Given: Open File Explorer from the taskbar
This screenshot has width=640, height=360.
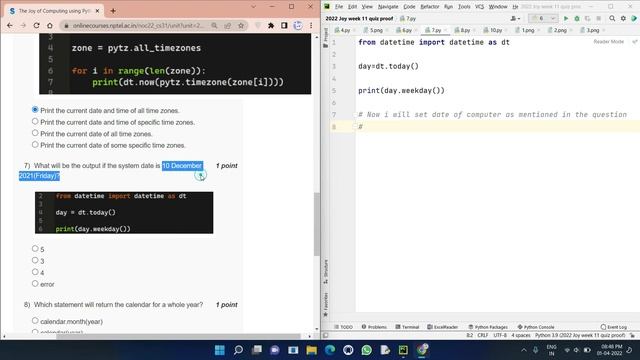Looking at the screenshot, I should click(x=311, y=350).
